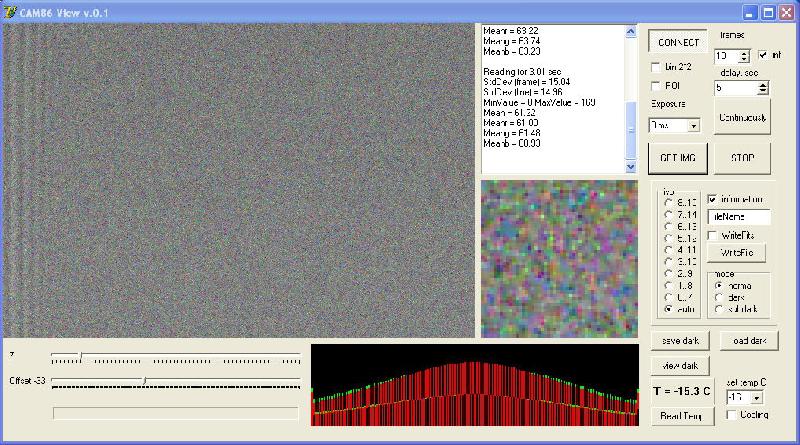The height and width of the screenshot is (445, 800).
Task: Click the delay sec spinner arrows
Action: point(762,88)
